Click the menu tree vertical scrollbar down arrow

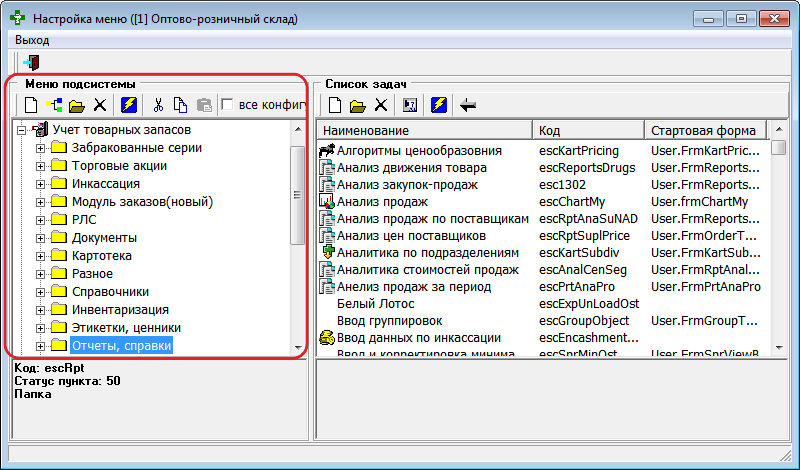click(297, 349)
